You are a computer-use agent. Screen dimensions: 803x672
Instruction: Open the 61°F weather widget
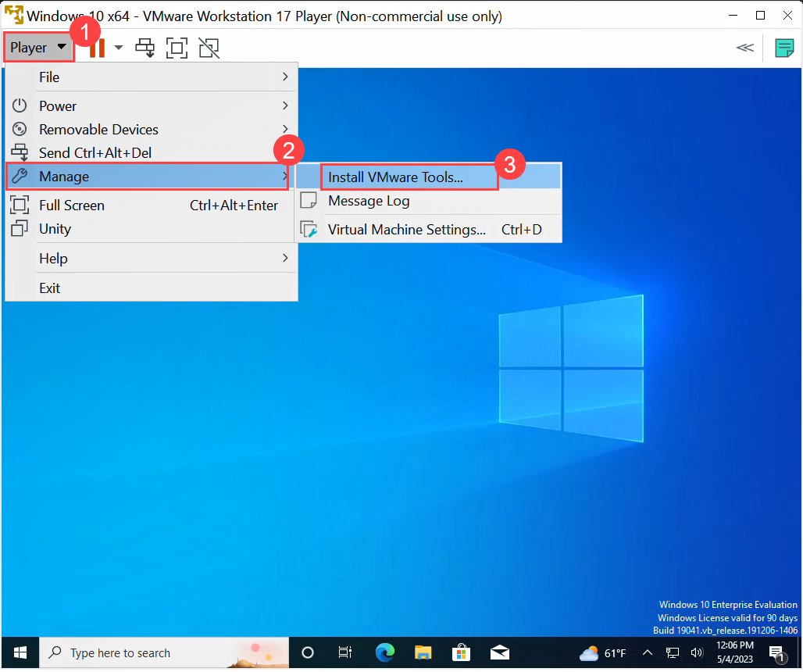click(603, 655)
